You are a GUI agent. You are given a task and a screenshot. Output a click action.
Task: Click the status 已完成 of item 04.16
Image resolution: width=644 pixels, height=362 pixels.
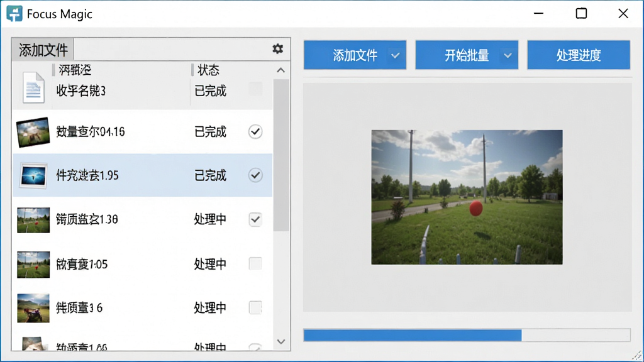210,132
